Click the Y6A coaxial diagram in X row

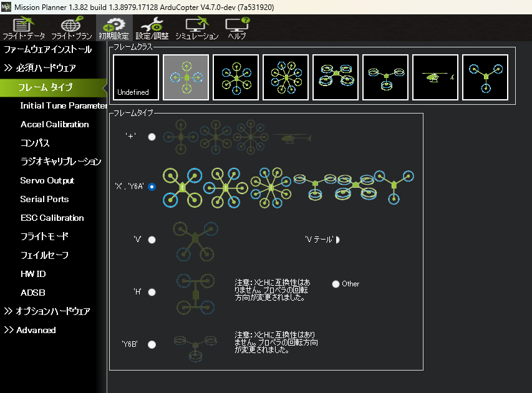tap(316, 187)
